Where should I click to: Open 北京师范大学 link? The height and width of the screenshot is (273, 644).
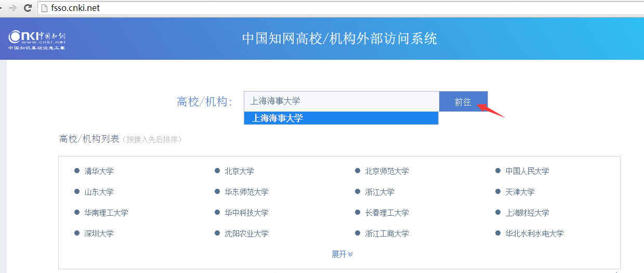click(387, 171)
